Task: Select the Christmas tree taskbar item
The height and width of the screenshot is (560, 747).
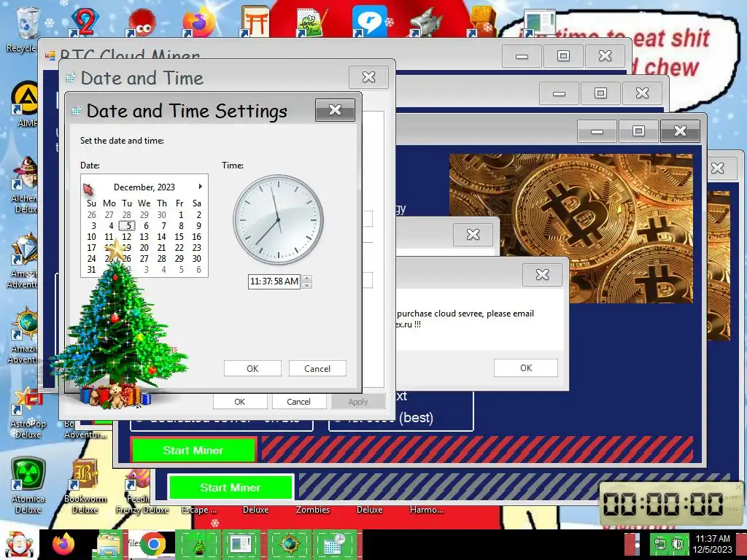Action: (x=198, y=545)
